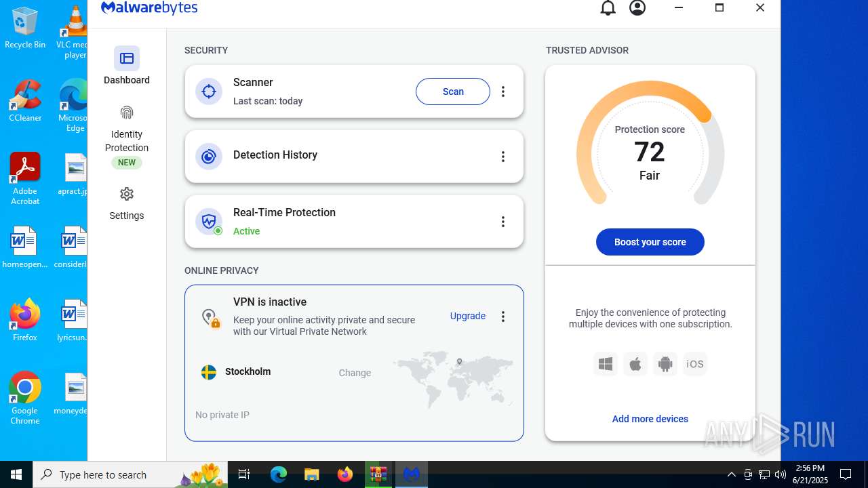868x488 pixels.
Task: Click Last scan: today text
Action: pyautogui.click(x=268, y=101)
